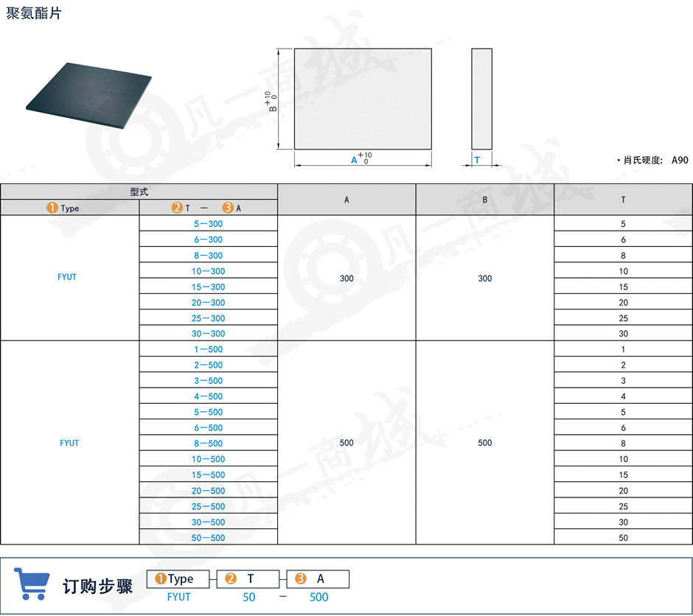Select model 1—500
Screen dimensions: 693x616
(x=208, y=349)
